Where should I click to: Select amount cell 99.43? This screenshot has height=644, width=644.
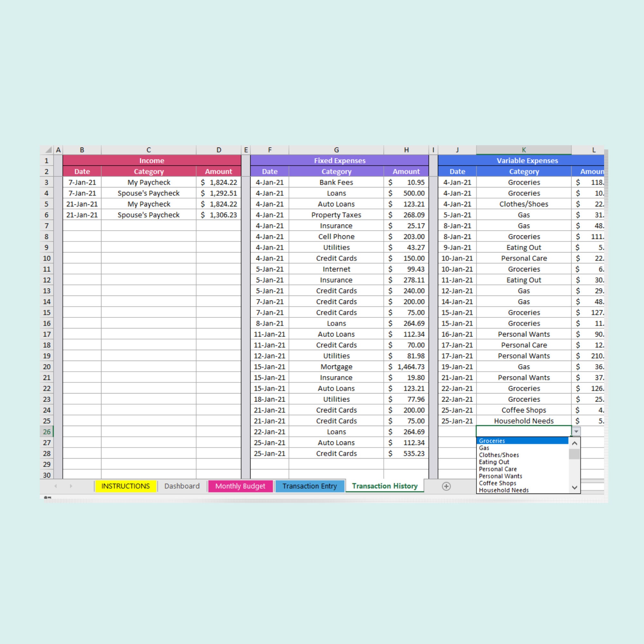pos(406,269)
